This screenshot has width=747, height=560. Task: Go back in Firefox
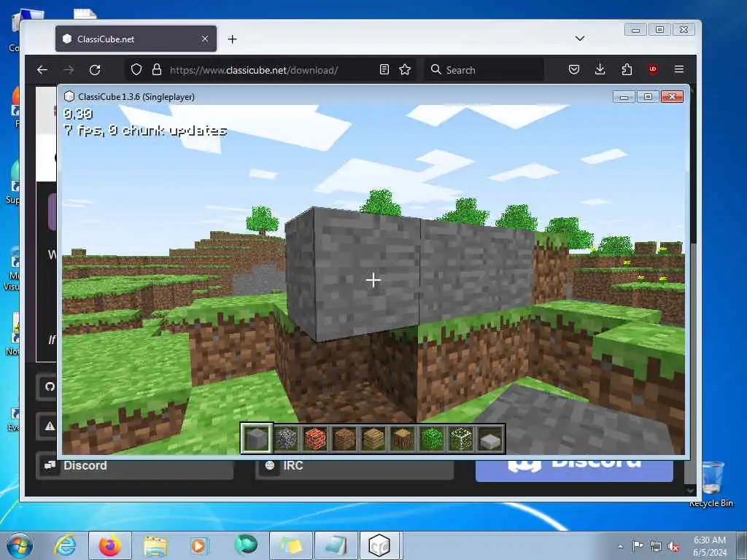[42, 70]
